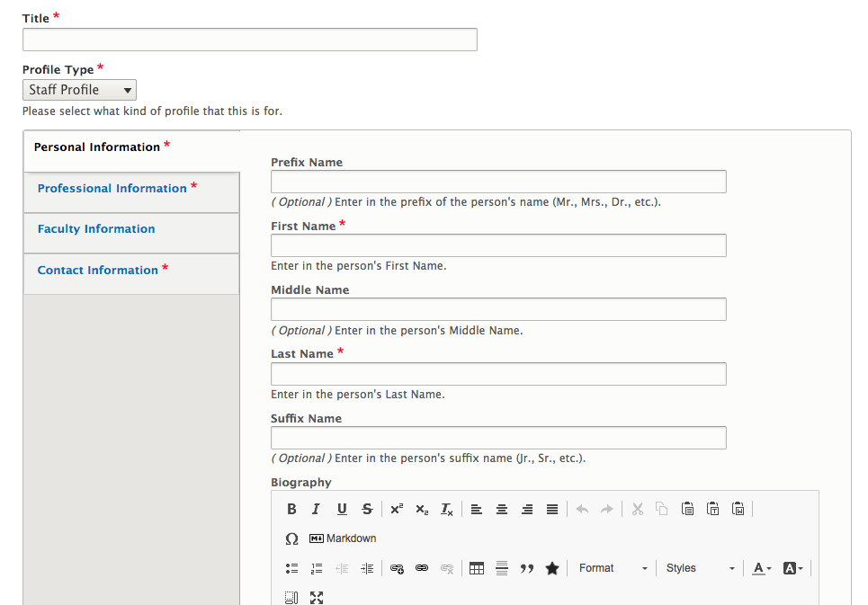Click the Title input field

pos(249,40)
